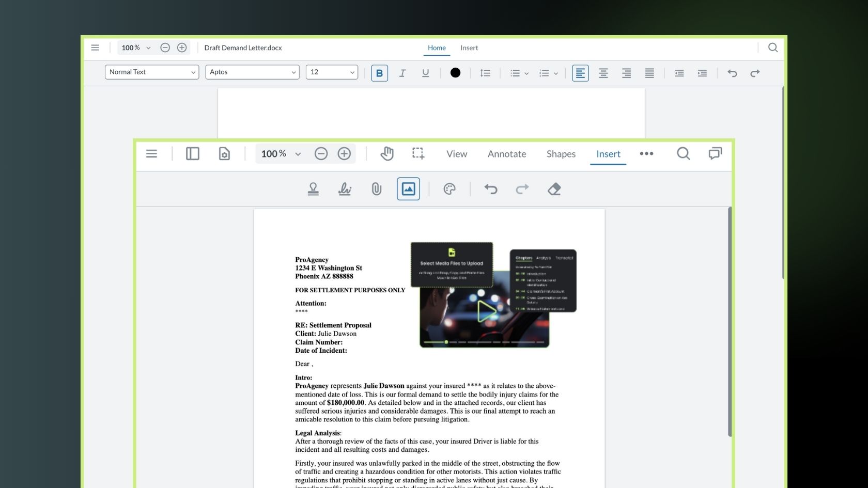Redo in the PDF viewer toolbar
Screen dimensions: 868x488
522,189
